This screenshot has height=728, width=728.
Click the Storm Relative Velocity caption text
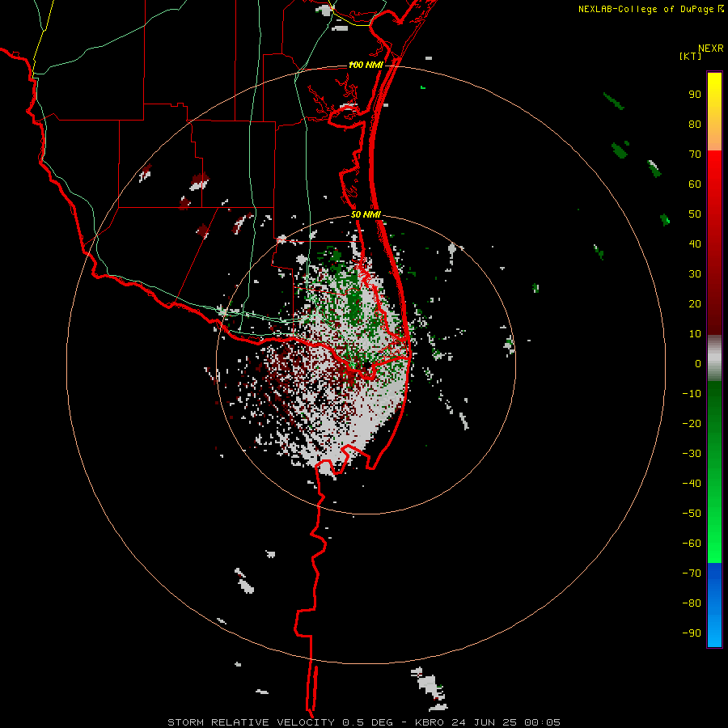tap(363, 722)
